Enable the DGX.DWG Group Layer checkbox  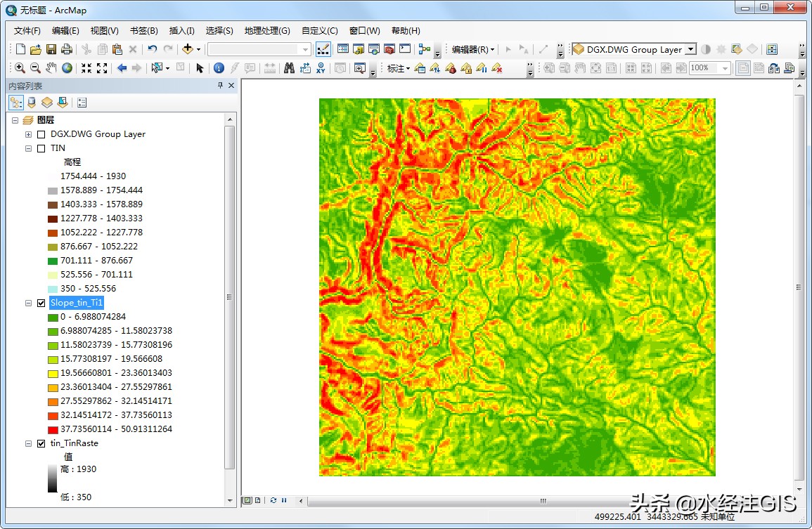coord(41,134)
